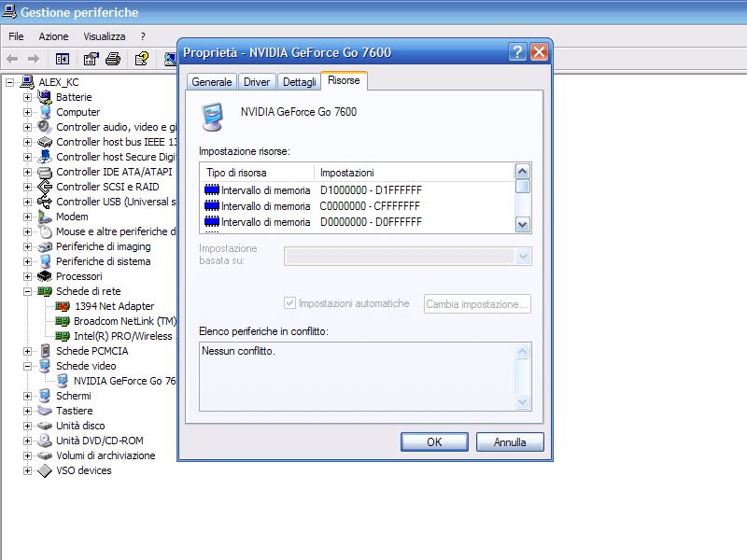747x560 pixels.
Task: Select the Controller IDE ATA/ATAPI icon
Action: click(x=45, y=172)
